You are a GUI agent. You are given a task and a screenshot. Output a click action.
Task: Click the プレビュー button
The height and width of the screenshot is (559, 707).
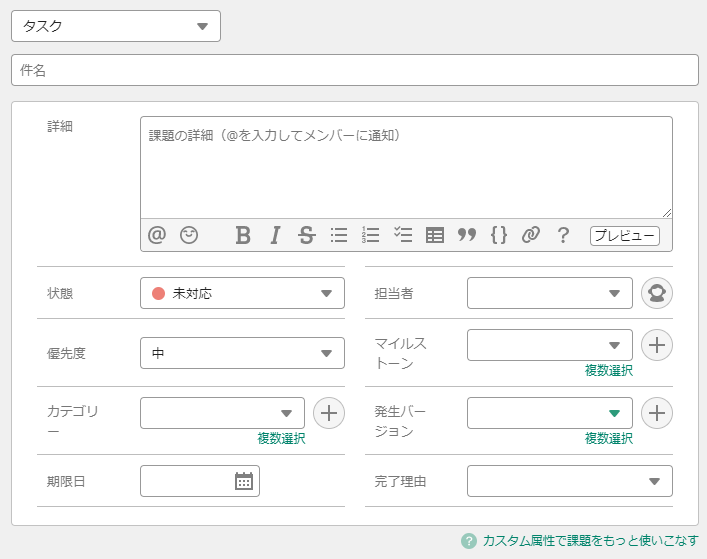tap(625, 236)
